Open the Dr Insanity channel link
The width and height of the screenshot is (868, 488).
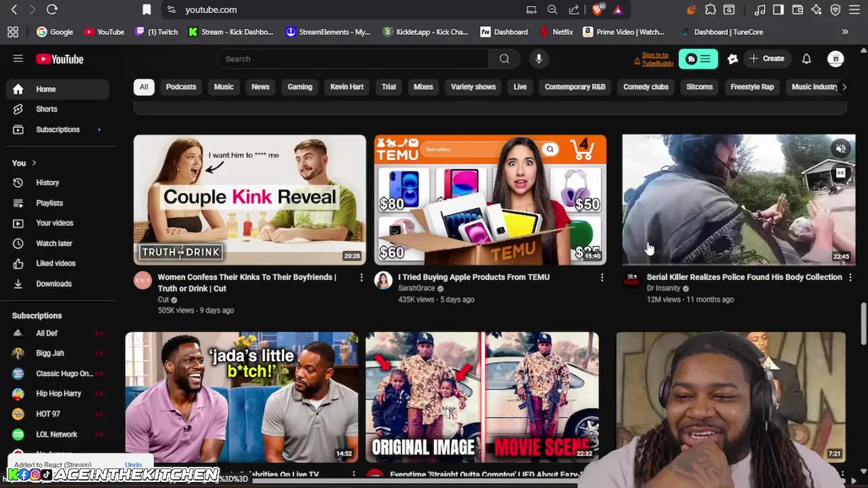(x=663, y=288)
